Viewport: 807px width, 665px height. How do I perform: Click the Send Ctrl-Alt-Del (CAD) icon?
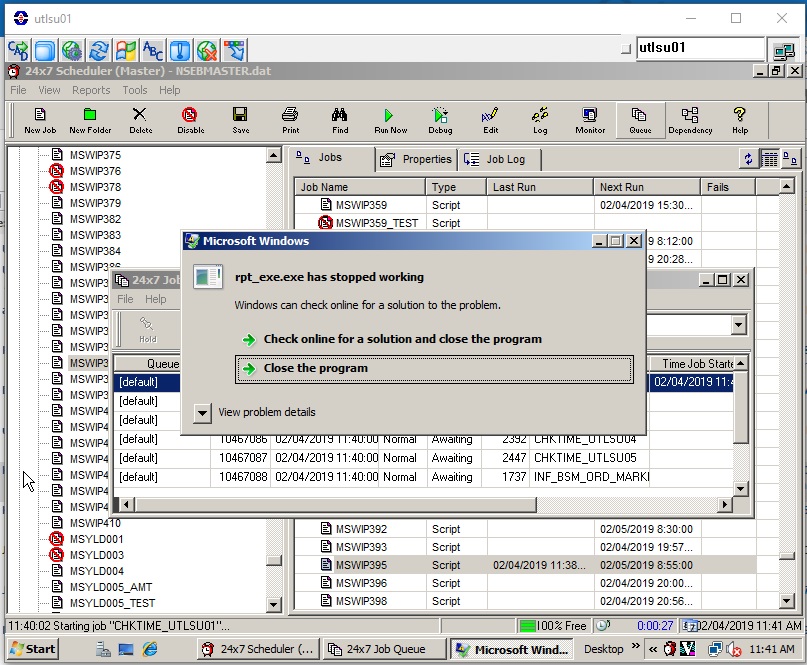click(x=19, y=50)
